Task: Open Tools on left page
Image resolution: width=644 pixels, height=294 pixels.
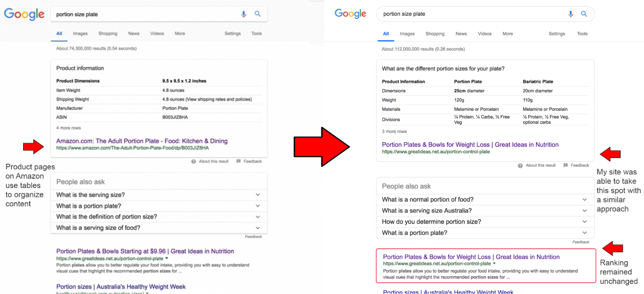Action: pos(256,33)
